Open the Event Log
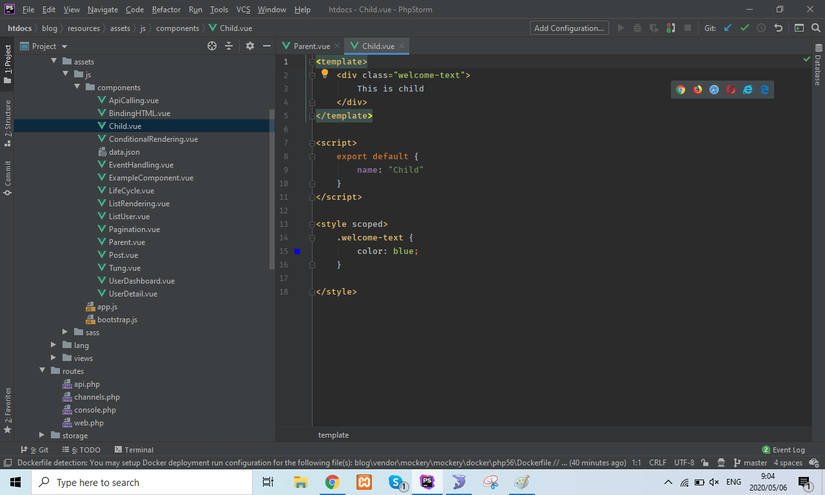 click(x=783, y=450)
